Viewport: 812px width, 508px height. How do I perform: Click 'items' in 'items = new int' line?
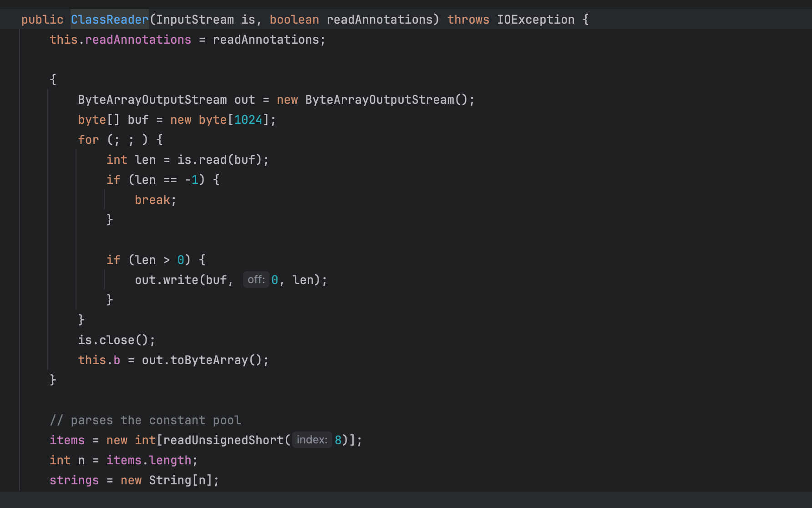(x=67, y=440)
